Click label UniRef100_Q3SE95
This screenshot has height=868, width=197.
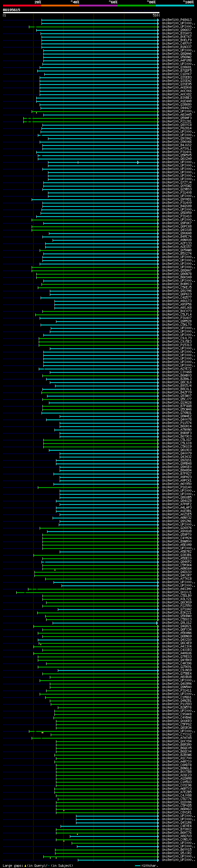(176, 84)
